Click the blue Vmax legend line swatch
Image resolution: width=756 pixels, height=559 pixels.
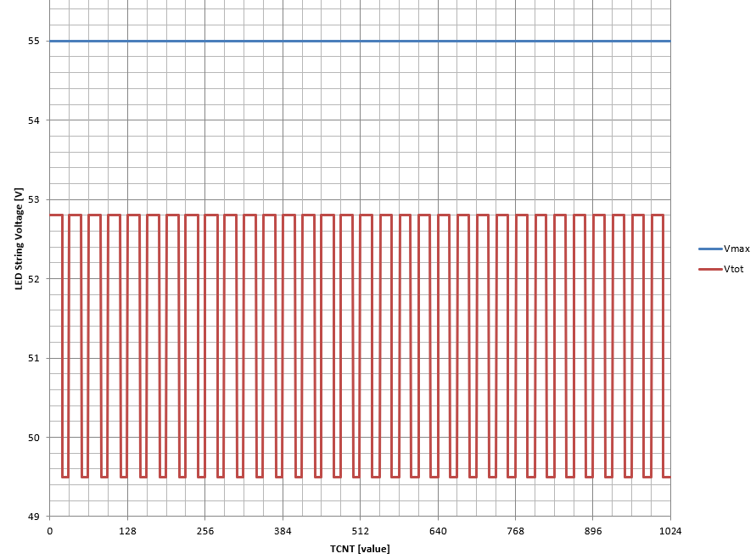coord(709,249)
